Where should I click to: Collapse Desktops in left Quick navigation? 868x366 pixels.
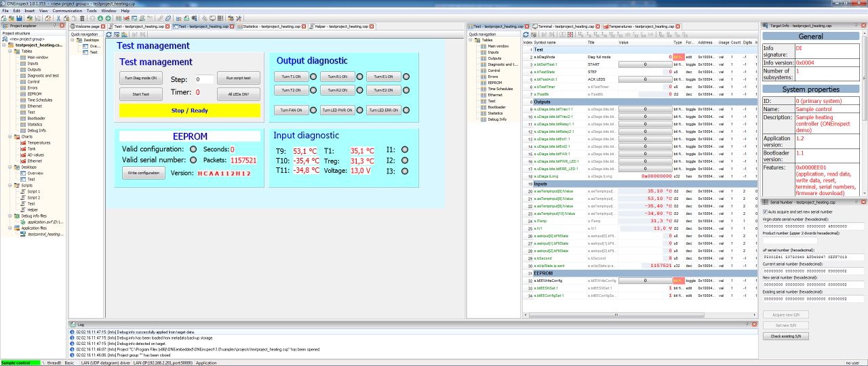(x=73, y=40)
